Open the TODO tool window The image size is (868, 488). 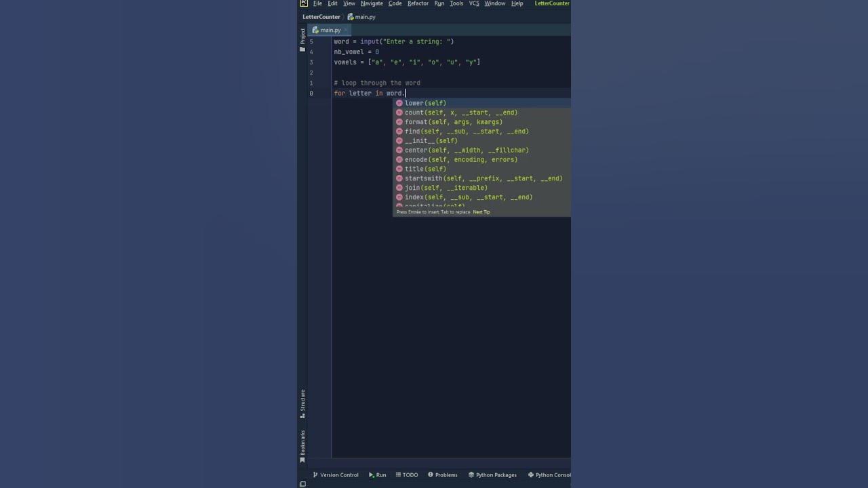click(407, 475)
